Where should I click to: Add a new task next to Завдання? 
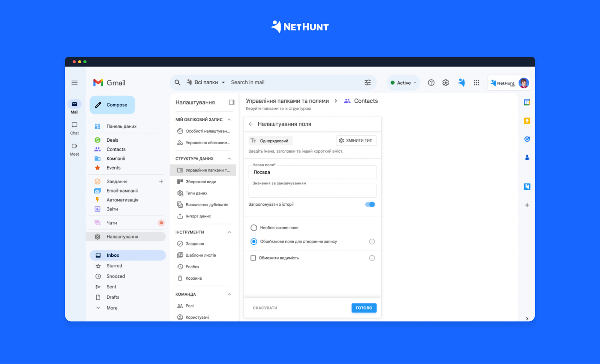pyautogui.click(x=161, y=181)
